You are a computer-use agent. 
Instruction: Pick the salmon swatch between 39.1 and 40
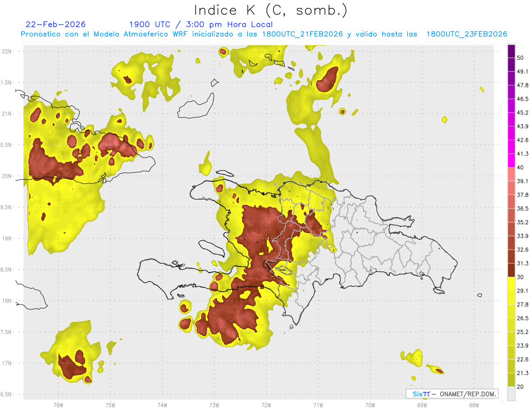pos(511,174)
